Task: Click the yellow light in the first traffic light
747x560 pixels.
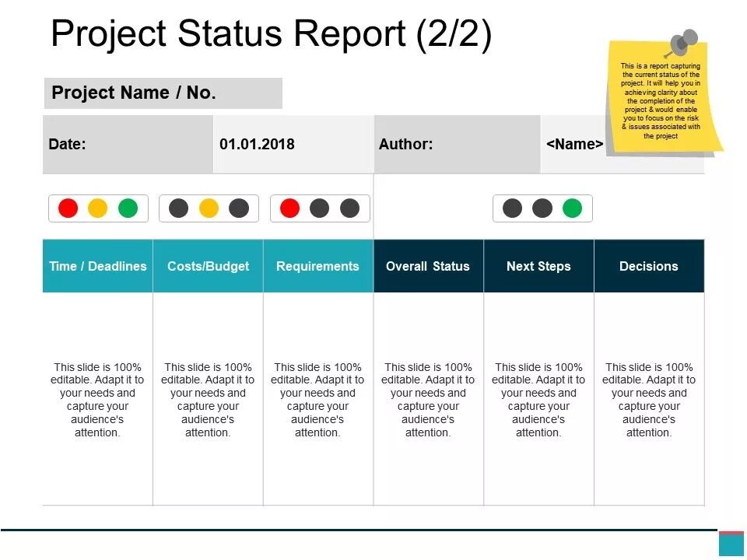Action: (98, 208)
